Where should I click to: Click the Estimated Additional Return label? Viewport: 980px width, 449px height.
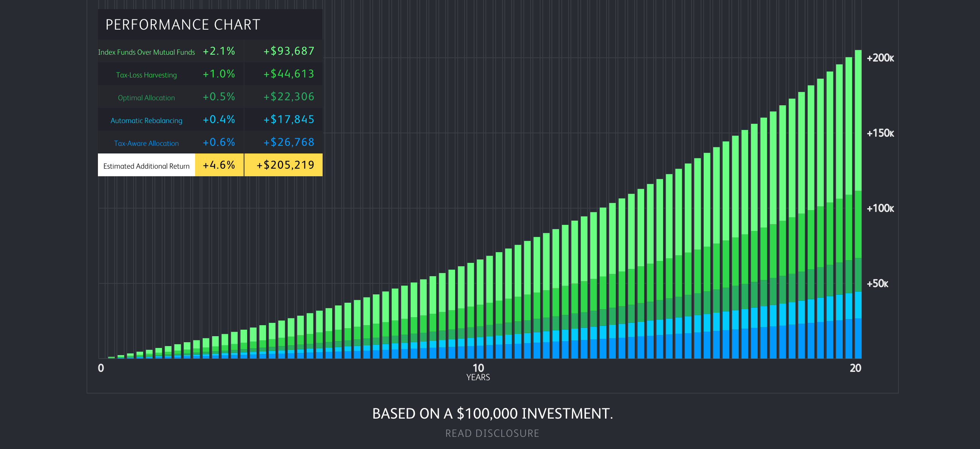click(x=146, y=166)
